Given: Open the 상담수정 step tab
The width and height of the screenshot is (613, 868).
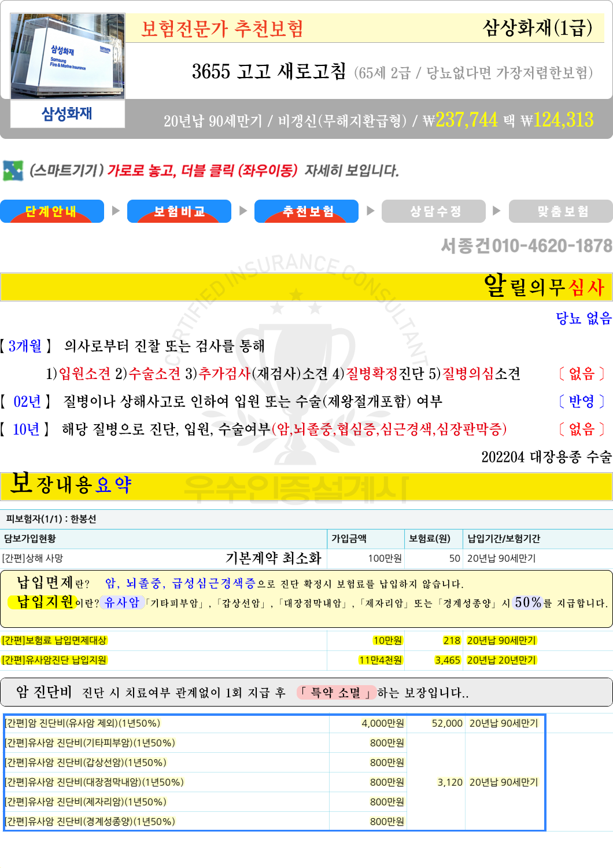Looking at the screenshot, I should 434,211.
